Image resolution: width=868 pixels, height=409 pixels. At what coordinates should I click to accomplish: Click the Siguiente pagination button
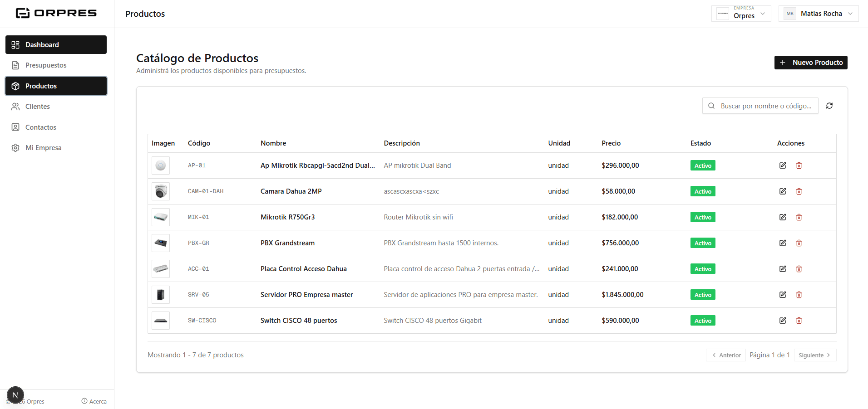pos(815,355)
